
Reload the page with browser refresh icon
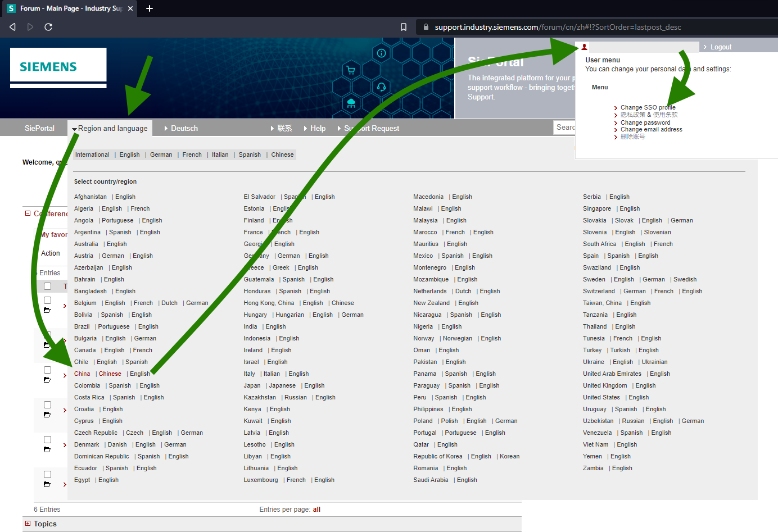click(x=48, y=27)
